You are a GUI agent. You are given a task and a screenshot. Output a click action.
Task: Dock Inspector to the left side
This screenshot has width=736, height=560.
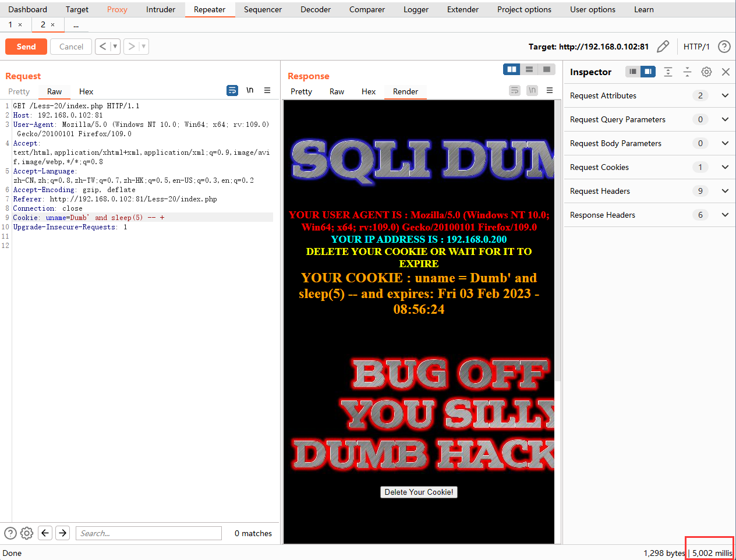[633, 72]
